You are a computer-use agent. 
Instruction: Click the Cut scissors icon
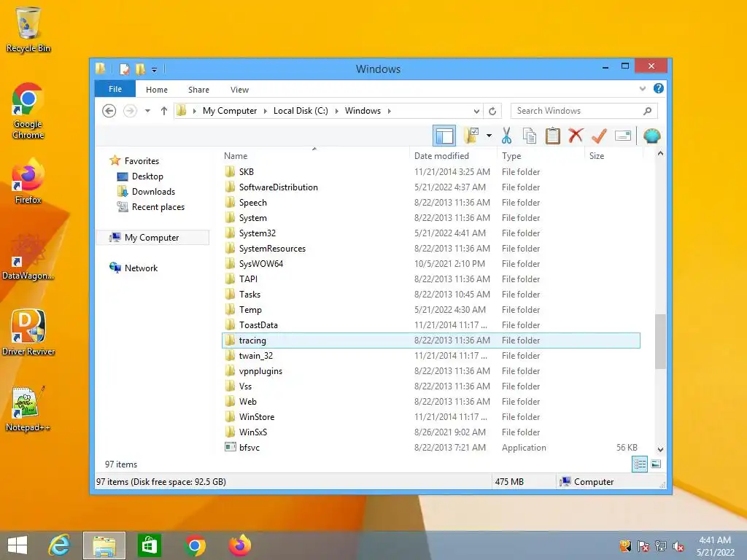pos(506,136)
